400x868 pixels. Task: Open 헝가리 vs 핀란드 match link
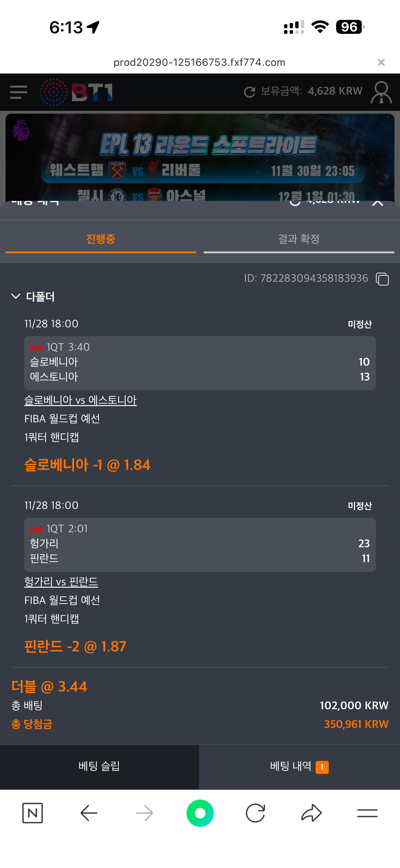[x=61, y=582]
